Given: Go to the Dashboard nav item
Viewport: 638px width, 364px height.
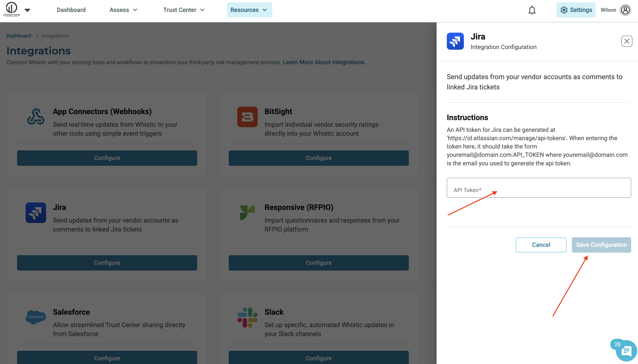Looking at the screenshot, I should pos(71,10).
